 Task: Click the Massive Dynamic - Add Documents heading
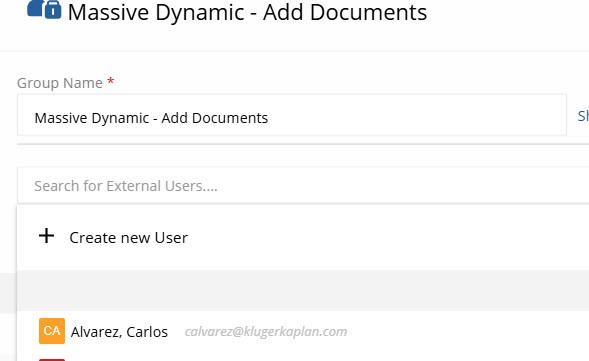point(248,12)
